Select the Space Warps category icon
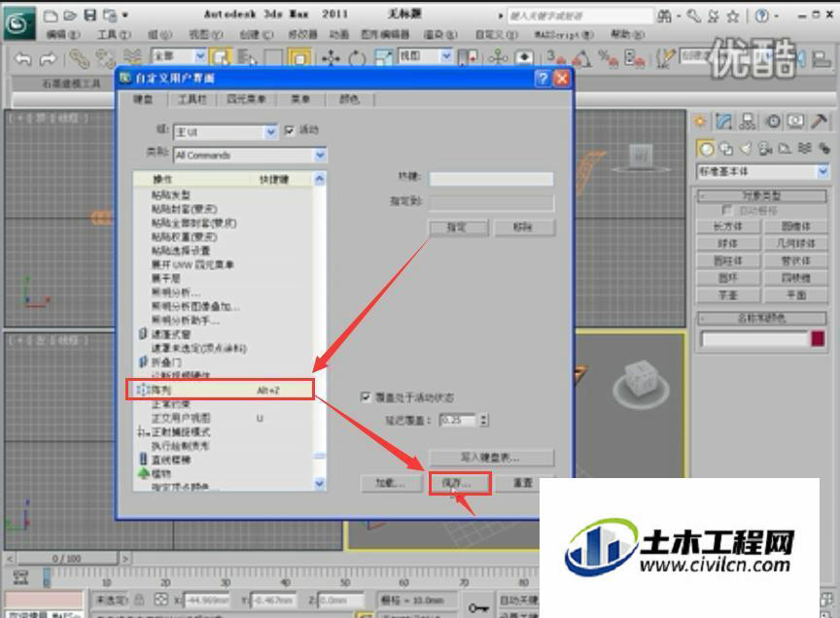This screenshot has height=618, width=840. click(x=805, y=149)
